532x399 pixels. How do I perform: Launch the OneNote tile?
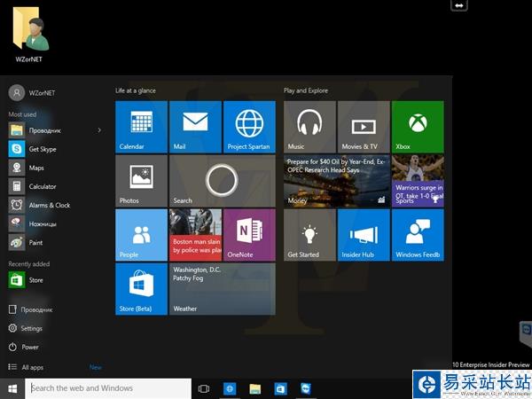249,235
